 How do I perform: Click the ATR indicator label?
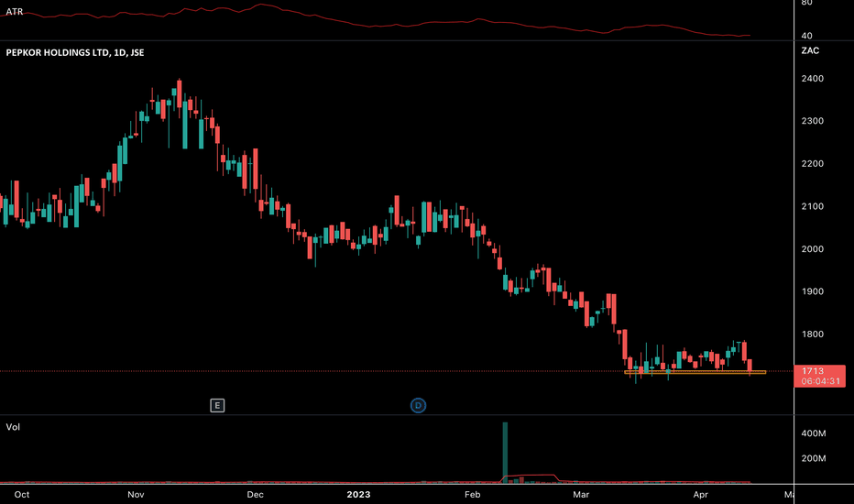[14, 11]
